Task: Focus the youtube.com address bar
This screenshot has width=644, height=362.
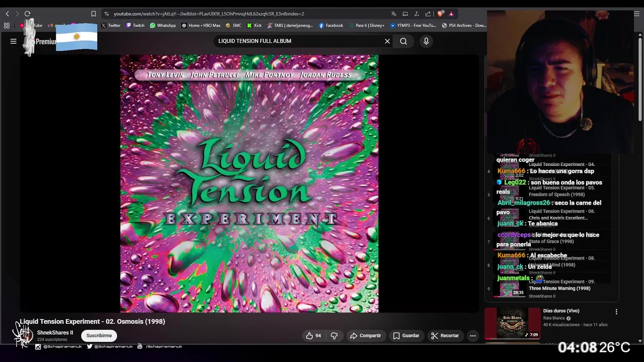Action: (x=209, y=14)
